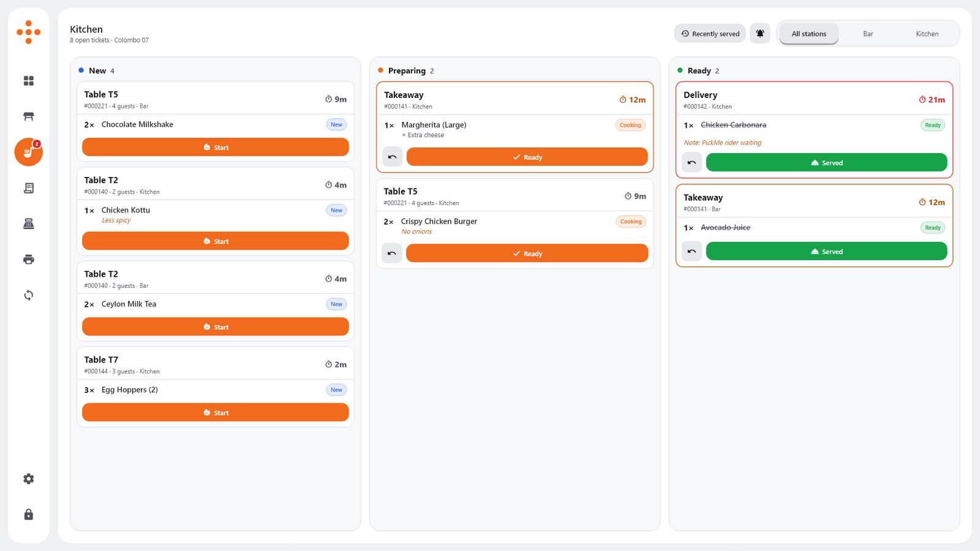Start the Egg Hoppers ticket for Table T7
Screen dimensions: 980x551
click(x=216, y=412)
